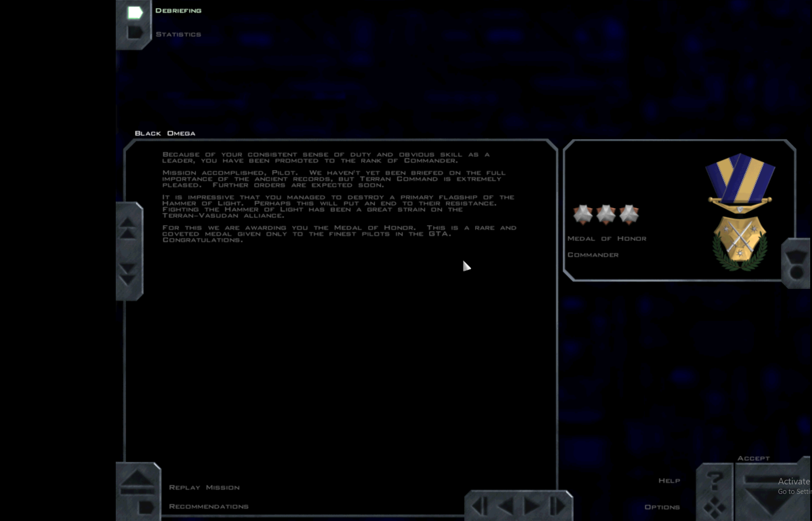Jump to the first debriefing stage
812x521 pixels.
[x=480, y=506]
